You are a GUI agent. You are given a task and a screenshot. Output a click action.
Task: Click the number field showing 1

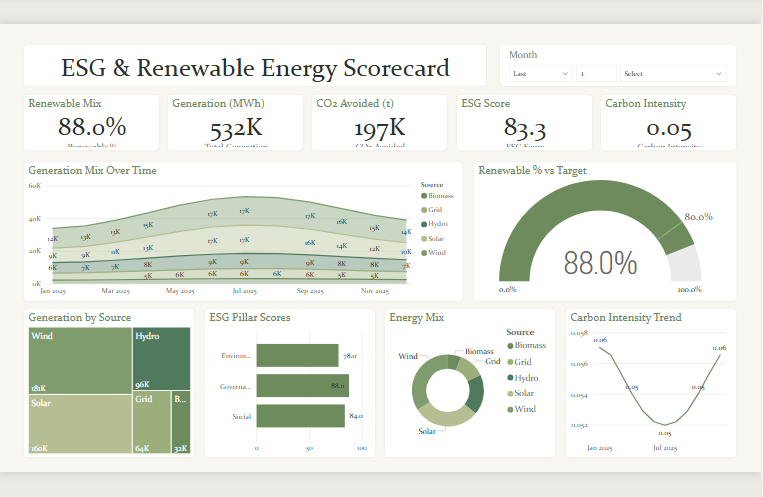point(596,74)
